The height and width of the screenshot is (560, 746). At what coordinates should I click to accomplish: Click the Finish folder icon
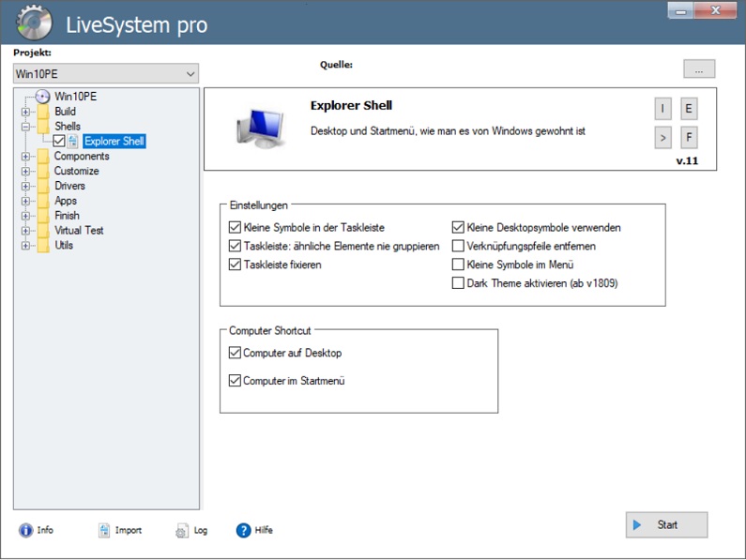click(x=43, y=216)
